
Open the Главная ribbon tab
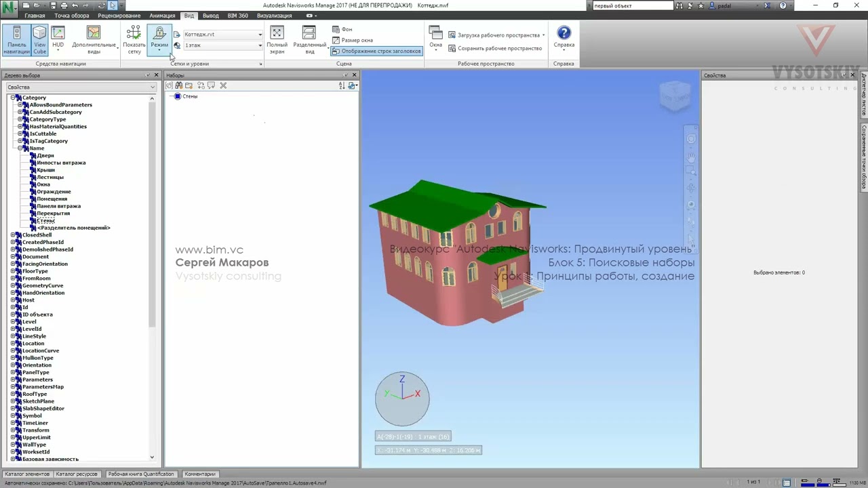point(35,16)
